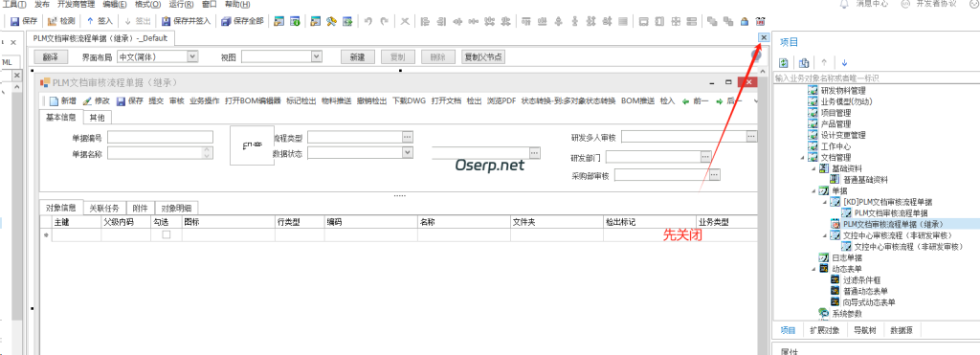980x355 pixels.
Task: Click the 新建 button beside view dropdown
Action: point(358,56)
